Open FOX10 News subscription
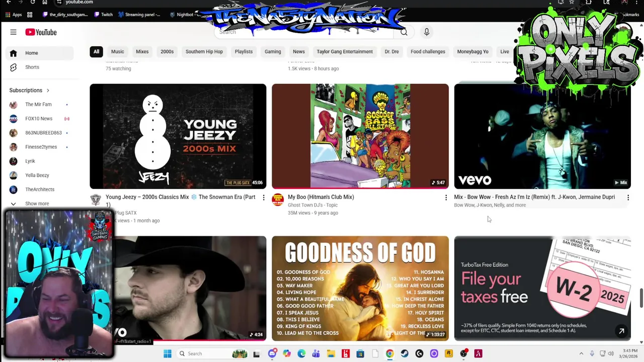 pyautogui.click(x=38, y=119)
